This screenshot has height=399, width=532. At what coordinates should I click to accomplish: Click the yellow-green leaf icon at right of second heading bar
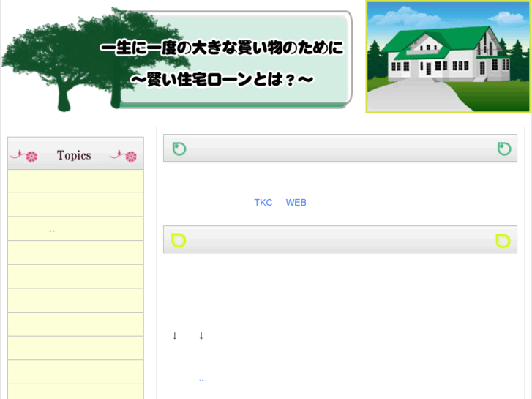[503, 241]
